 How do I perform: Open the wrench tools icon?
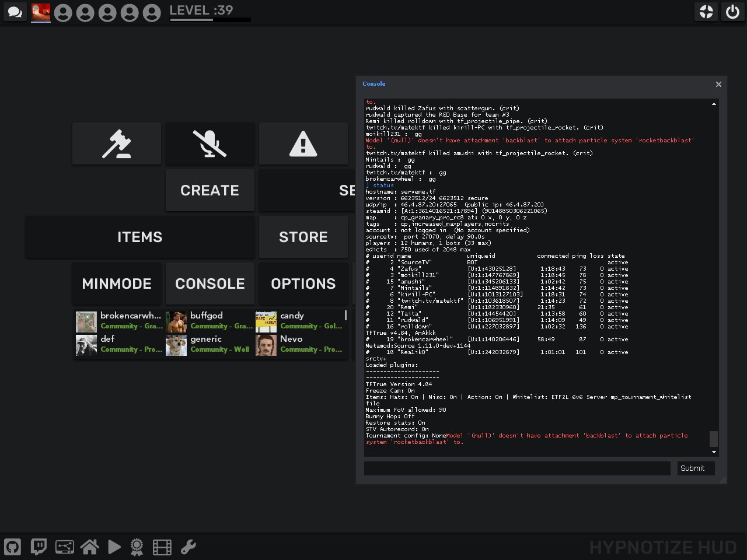coord(188,547)
